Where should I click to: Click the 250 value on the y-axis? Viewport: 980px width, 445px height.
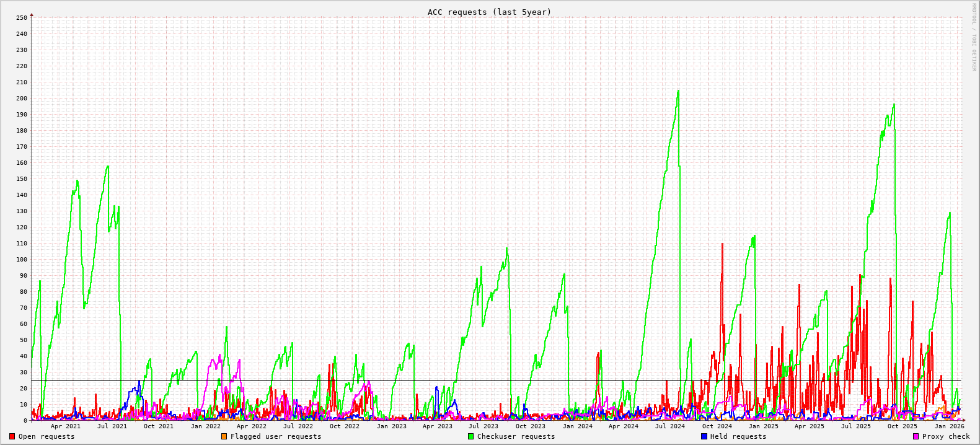[22, 18]
